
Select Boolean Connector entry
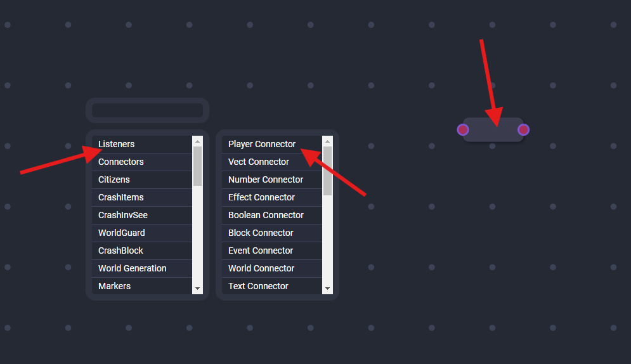[x=271, y=215]
